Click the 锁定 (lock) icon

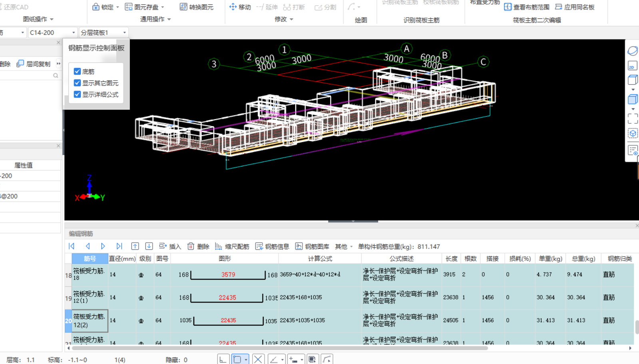[x=96, y=7]
